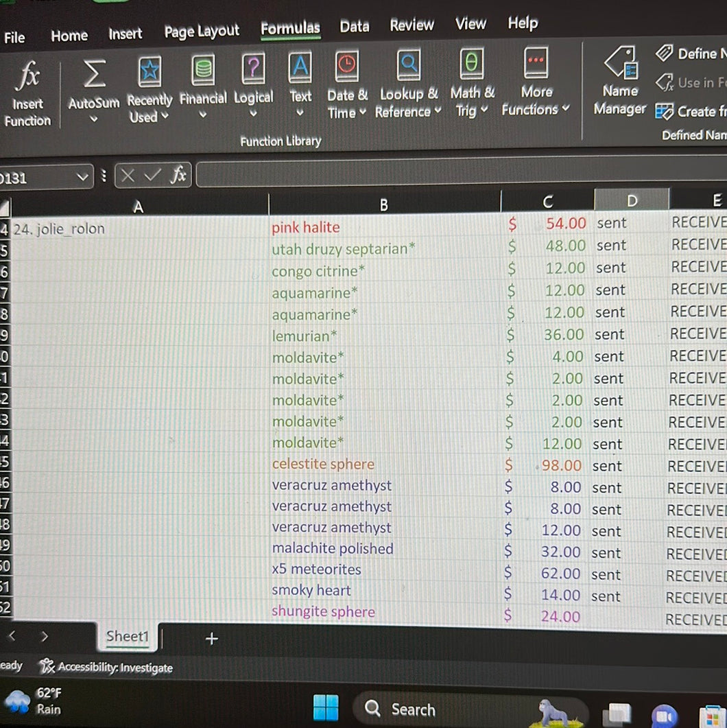Select column D header
Image resolution: width=727 pixels, height=728 pixels.
point(632,200)
